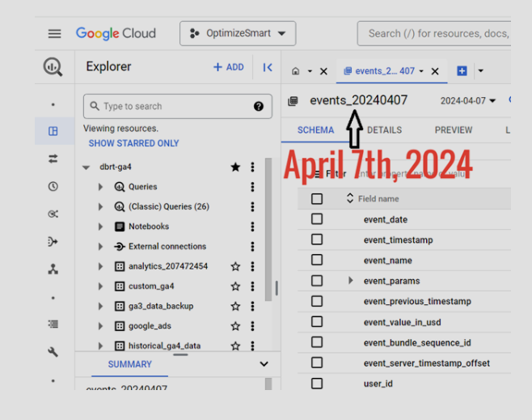Open the main navigation hamburger menu
Image resolution: width=532 pixels, height=420 pixels.
click(x=54, y=34)
